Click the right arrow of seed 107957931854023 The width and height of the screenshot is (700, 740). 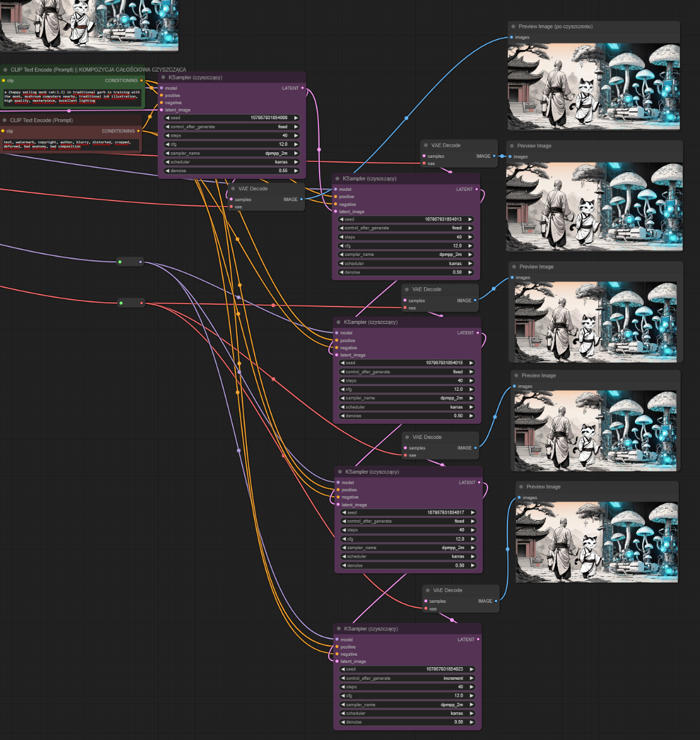point(471,669)
